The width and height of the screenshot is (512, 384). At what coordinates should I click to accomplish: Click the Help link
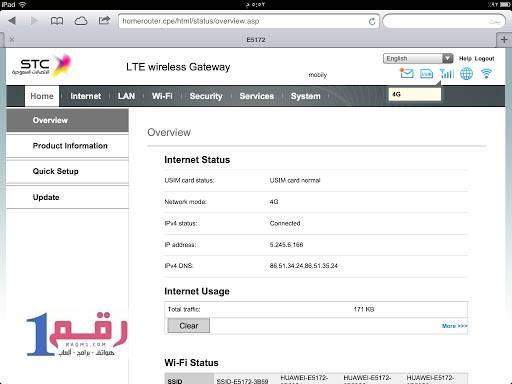[465, 58]
